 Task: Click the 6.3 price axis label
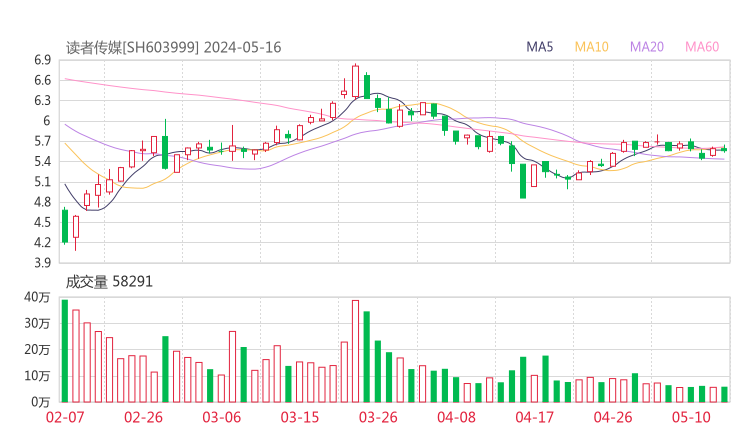click(42, 101)
